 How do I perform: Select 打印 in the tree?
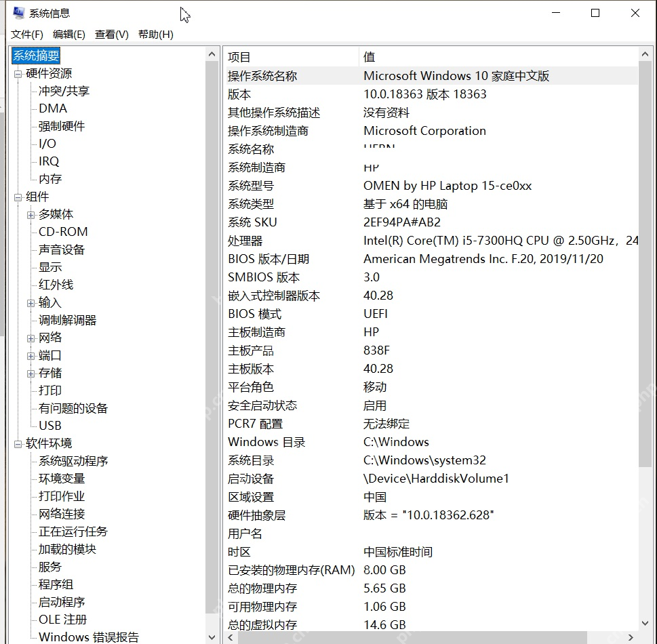pos(50,390)
